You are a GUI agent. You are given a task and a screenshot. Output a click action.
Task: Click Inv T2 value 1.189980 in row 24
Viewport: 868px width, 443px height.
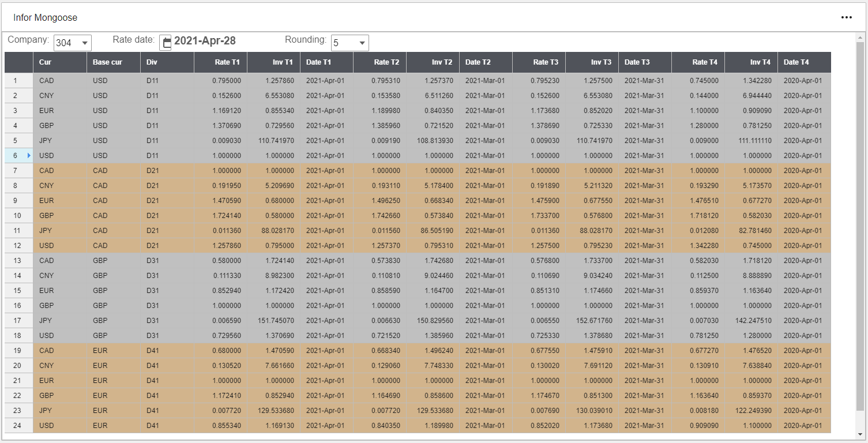pos(433,425)
